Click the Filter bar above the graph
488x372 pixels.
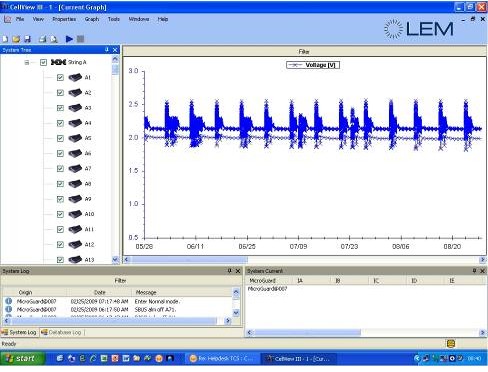pyautogui.click(x=304, y=51)
